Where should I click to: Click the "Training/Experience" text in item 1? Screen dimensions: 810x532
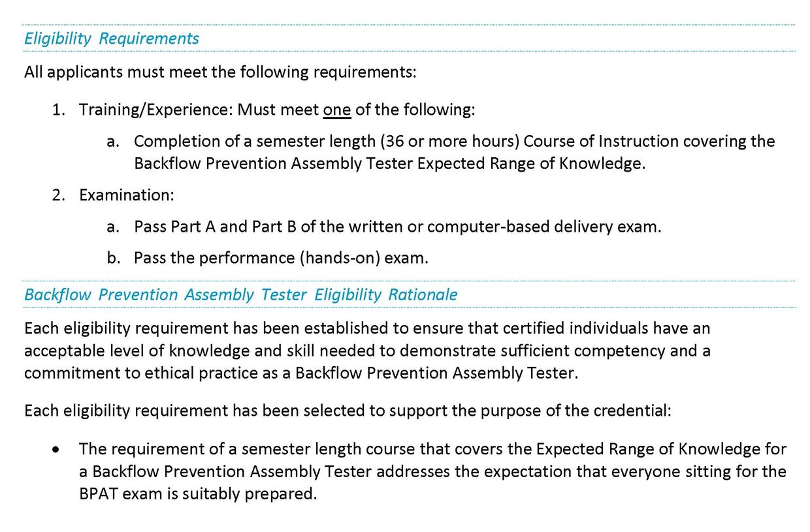click(x=152, y=110)
